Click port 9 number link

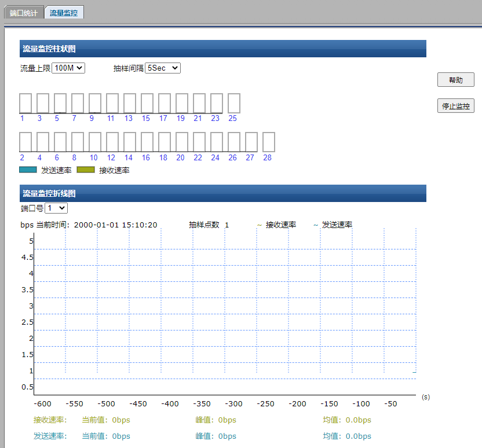92,118
